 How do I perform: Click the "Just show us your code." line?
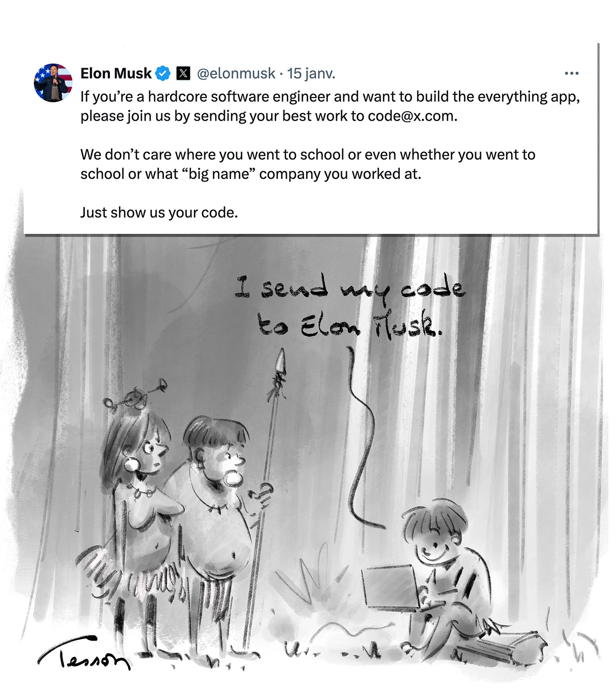click(x=159, y=212)
